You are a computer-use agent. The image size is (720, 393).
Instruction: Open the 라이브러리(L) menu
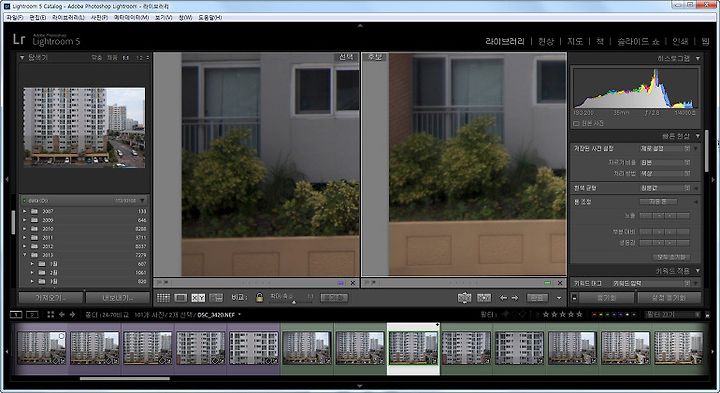[68, 17]
